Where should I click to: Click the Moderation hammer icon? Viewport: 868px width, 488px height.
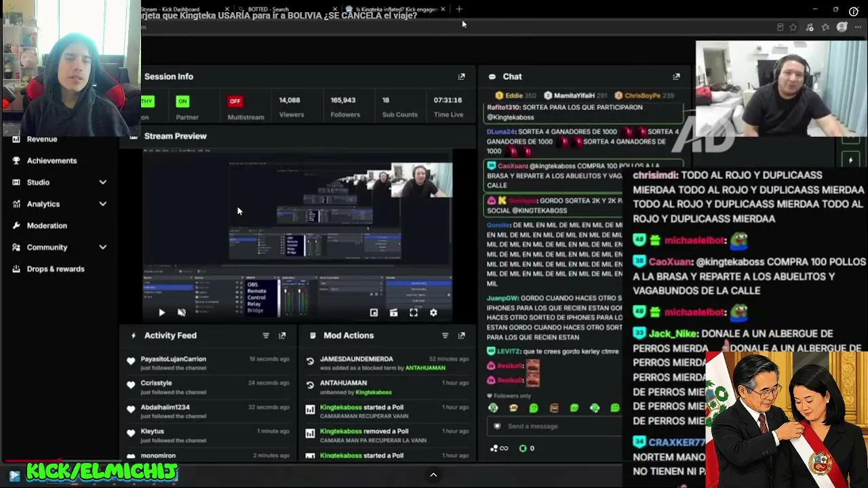point(16,226)
